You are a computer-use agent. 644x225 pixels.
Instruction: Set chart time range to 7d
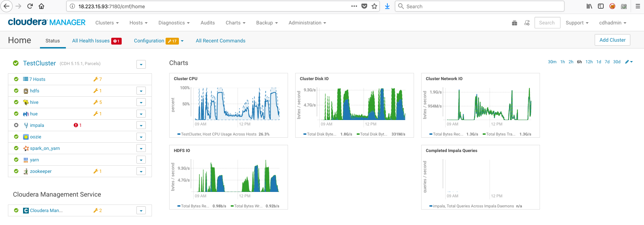(x=607, y=62)
